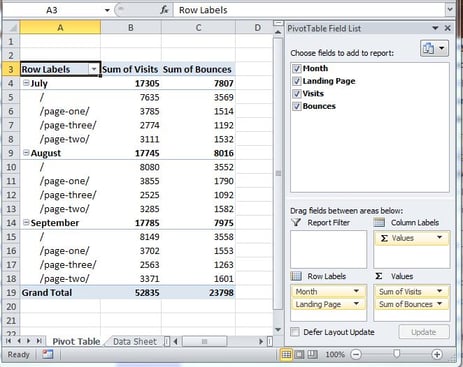Open the Month field dropdown in Row Labels
Viewport: 463px width, 367px height.
(356, 291)
